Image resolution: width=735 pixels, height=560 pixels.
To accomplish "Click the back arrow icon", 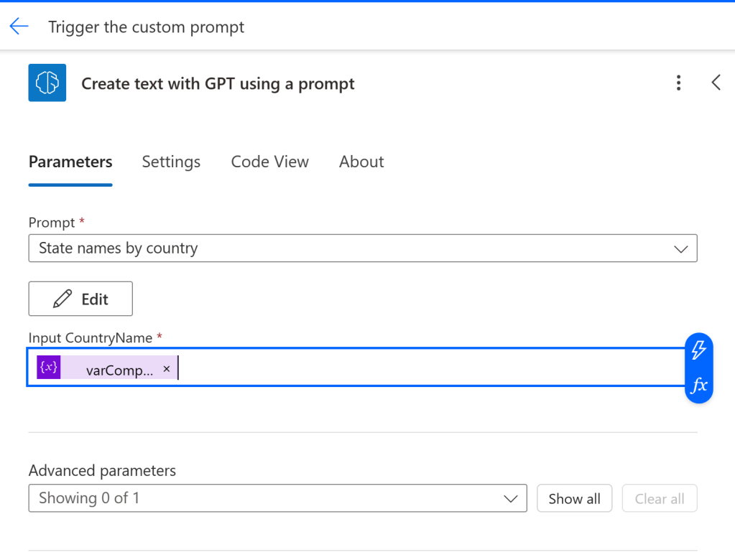I will click(19, 27).
